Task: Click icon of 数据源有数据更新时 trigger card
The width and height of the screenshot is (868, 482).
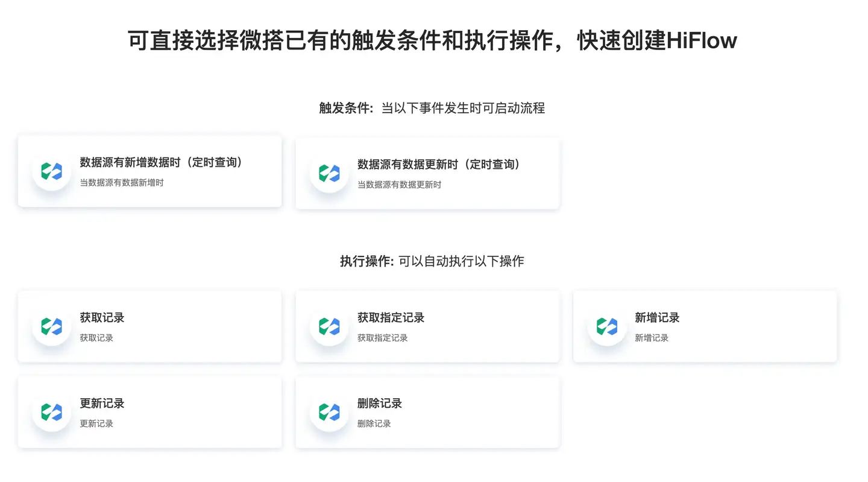Action: click(x=329, y=174)
